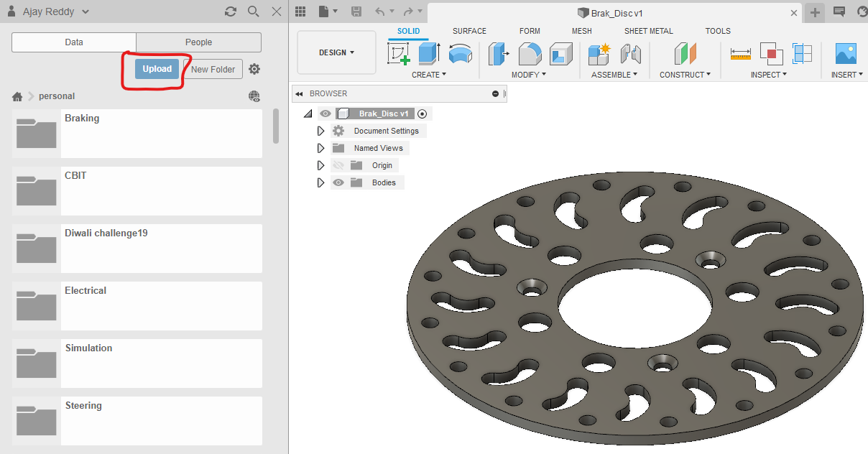Screen dimensions: 868x454
Task: Select the Create Sketch tool
Action: 400,53
